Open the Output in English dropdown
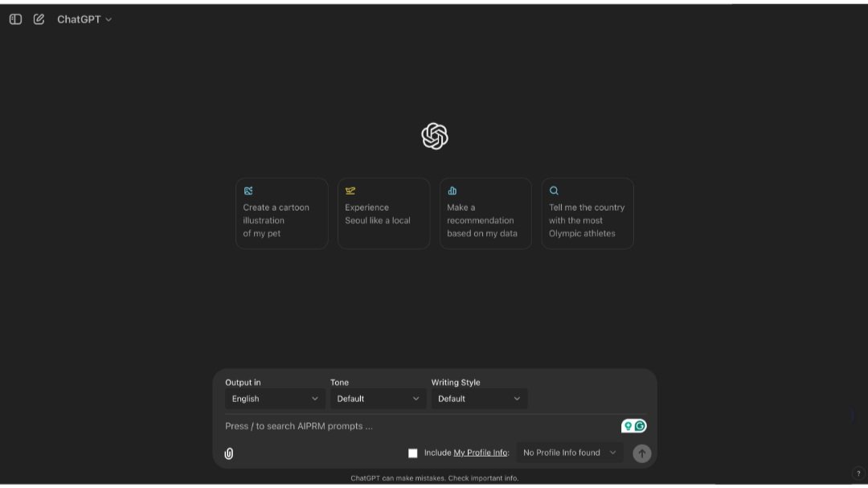Screen dimensions: 868x488 (x=275, y=399)
